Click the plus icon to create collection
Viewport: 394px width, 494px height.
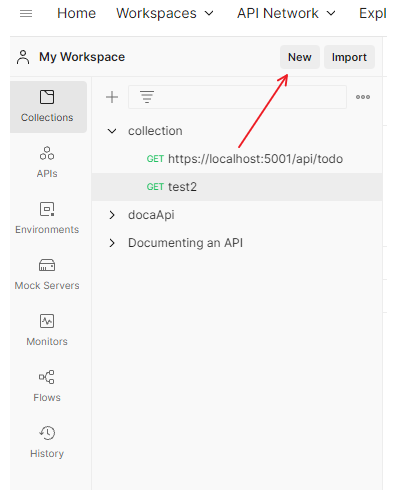[112, 97]
